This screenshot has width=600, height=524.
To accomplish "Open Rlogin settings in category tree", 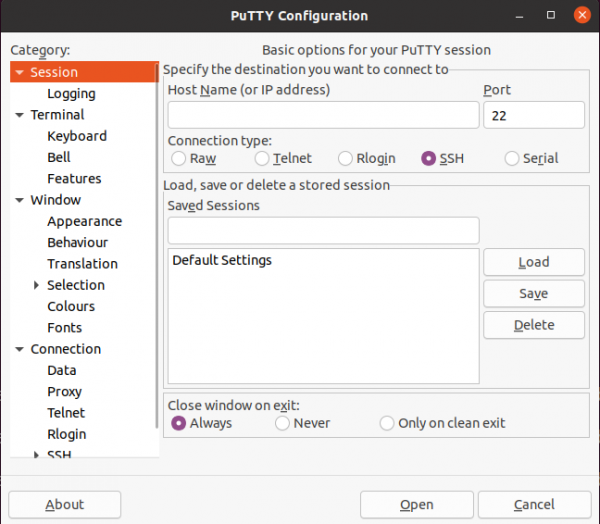I will pos(67,434).
